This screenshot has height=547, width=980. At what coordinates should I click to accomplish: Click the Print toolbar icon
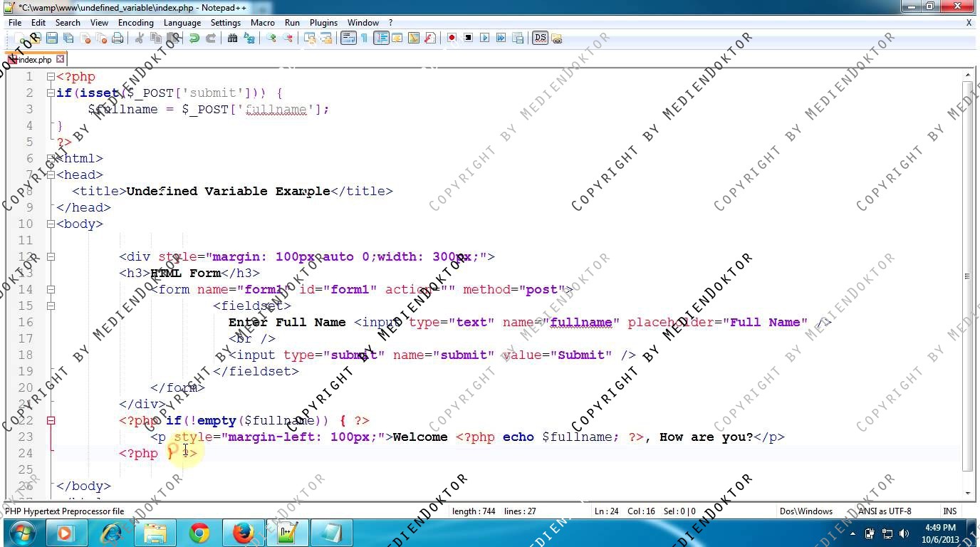118,38
